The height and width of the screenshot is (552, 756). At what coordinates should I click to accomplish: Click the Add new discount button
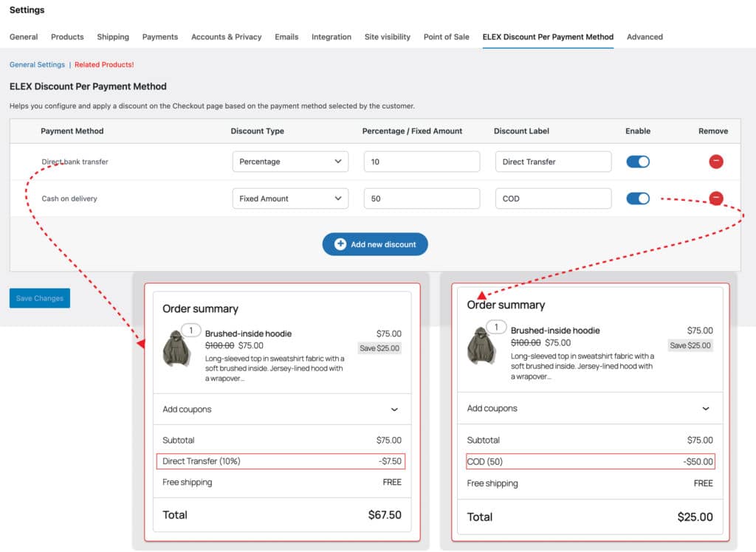click(x=375, y=244)
